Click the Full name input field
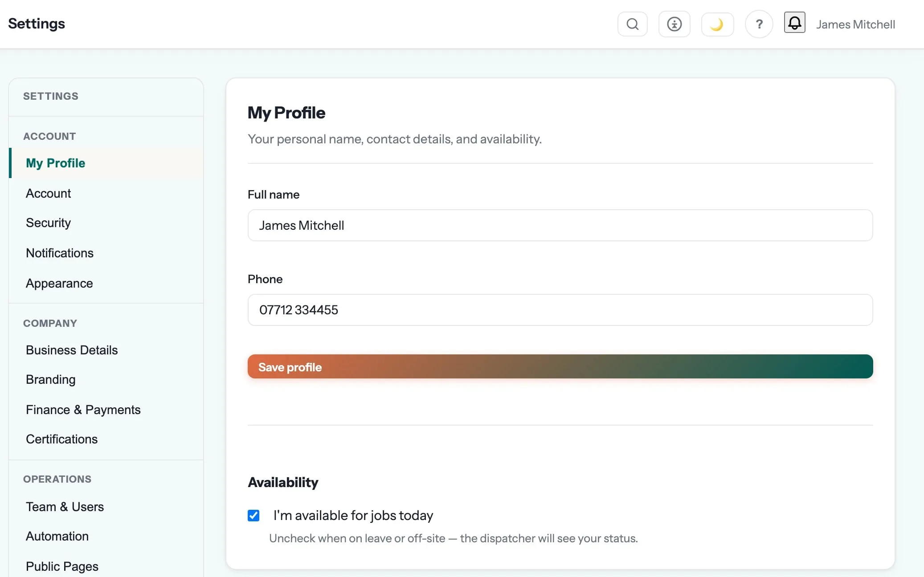924x577 pixels. 560,225
